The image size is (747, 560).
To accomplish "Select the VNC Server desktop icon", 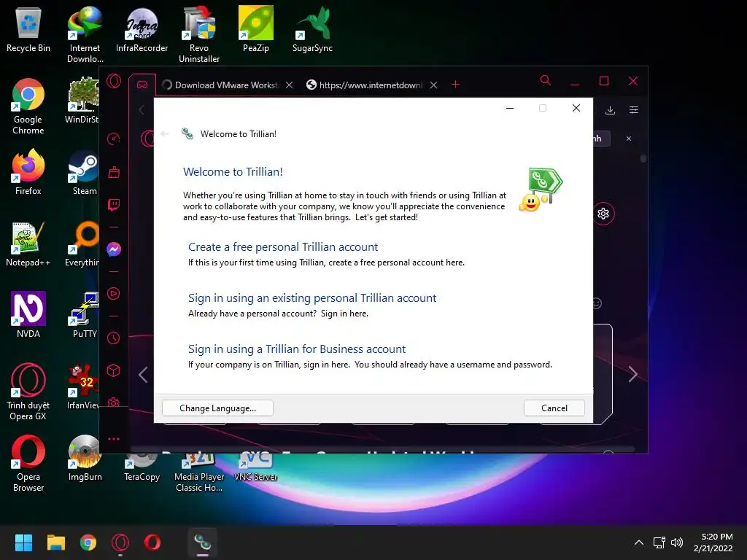I will [256, 469].
